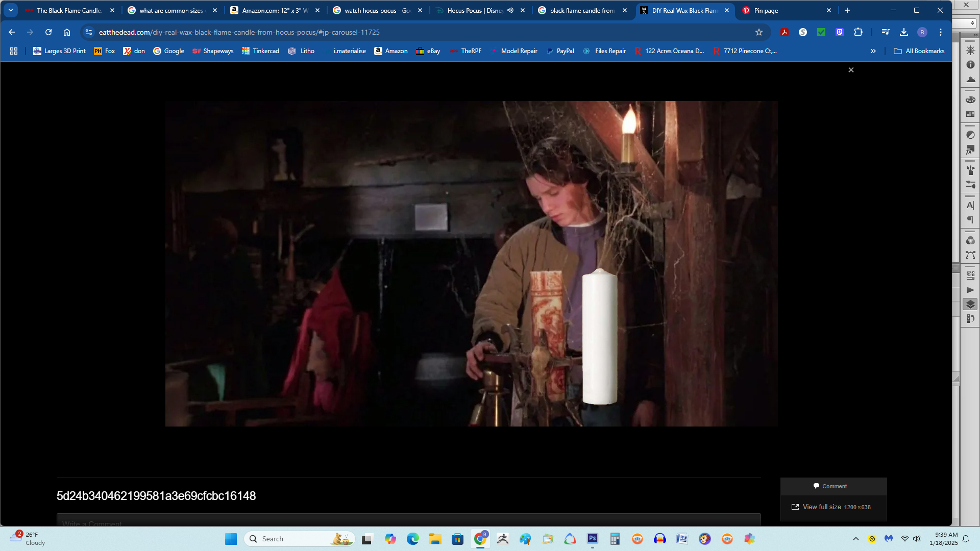
Task: Open the Photoshop options dropdown stepper
Action: coord(972,23)
